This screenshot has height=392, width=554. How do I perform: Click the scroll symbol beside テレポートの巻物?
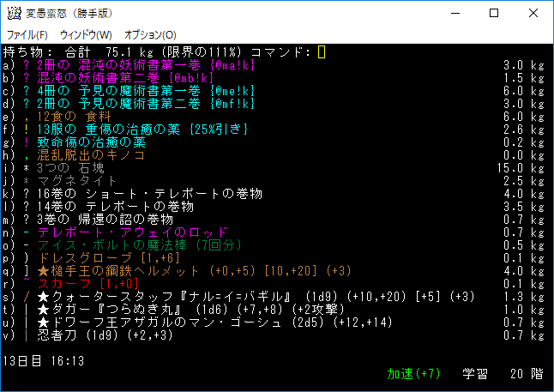[x=27, y=206]
